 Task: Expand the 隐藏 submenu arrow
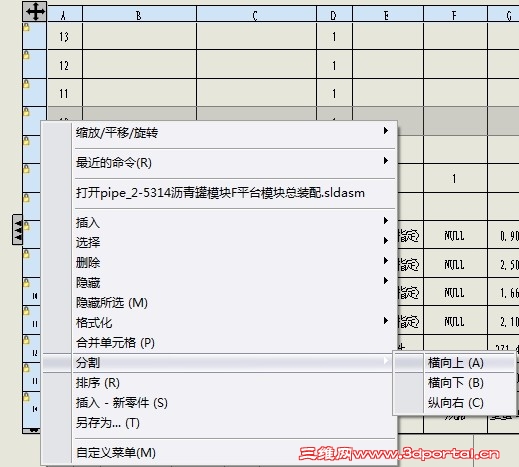386,281
